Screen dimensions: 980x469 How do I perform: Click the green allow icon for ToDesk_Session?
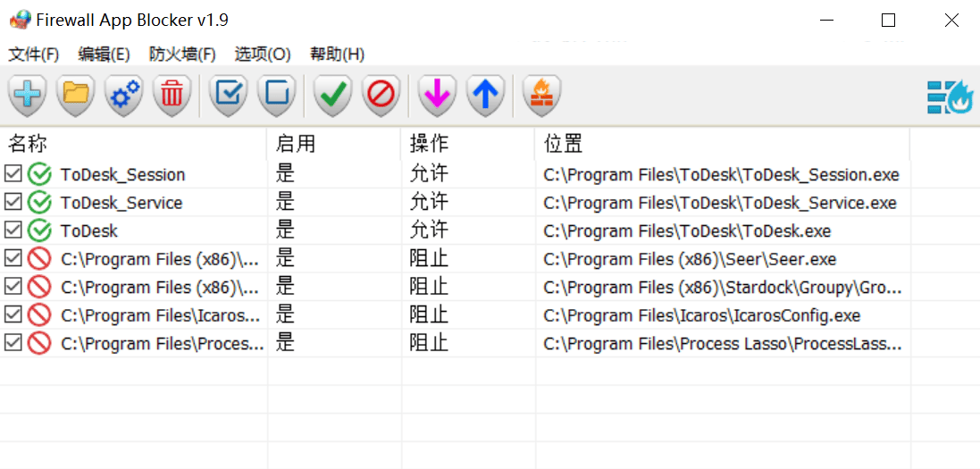pos(39,174)
